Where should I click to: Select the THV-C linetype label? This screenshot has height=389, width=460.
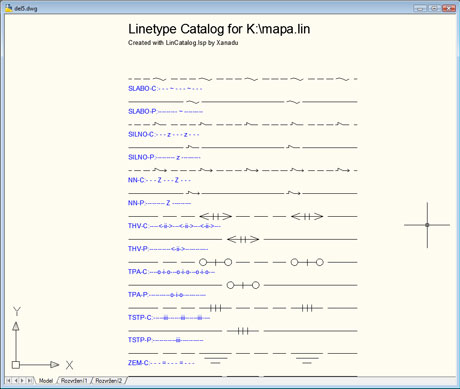[174, 226]
